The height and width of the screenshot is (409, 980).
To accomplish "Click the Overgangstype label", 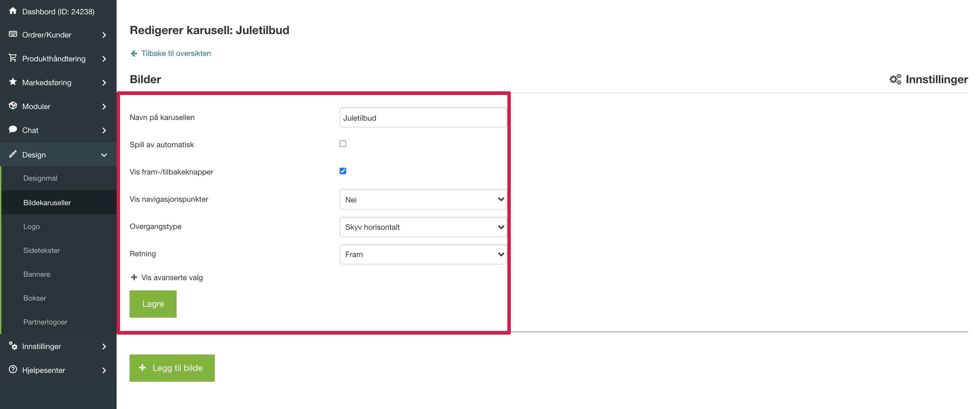I will pos(155,227).
